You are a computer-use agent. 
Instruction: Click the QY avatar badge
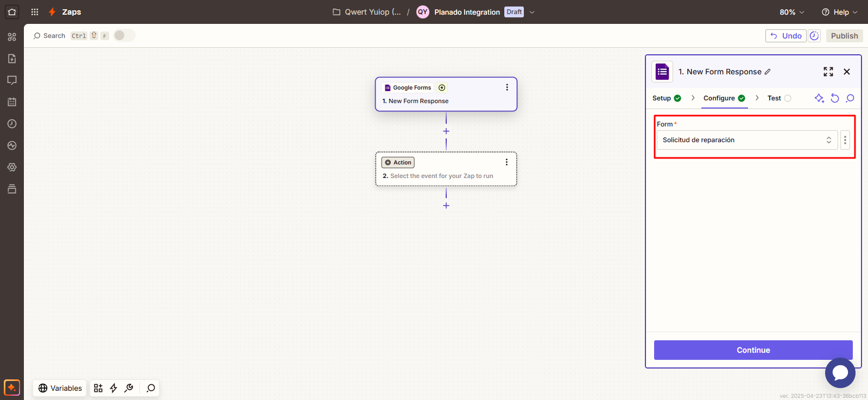click(x=423, y=12)
